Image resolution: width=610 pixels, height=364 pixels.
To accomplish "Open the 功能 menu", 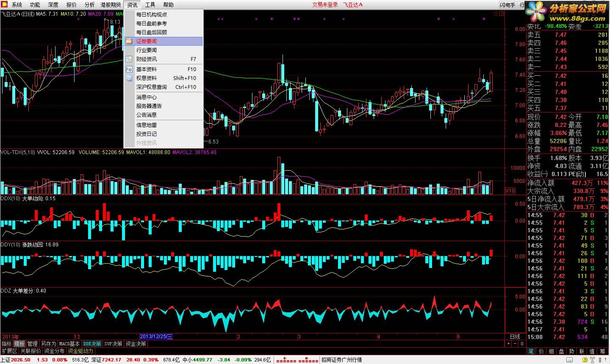I will [35, 5].
